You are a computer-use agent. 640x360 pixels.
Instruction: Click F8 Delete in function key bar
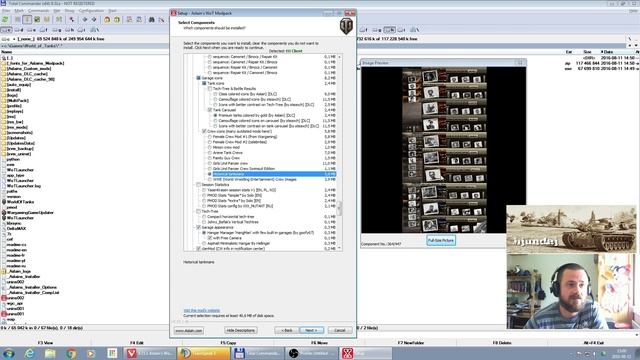(502, 343)
